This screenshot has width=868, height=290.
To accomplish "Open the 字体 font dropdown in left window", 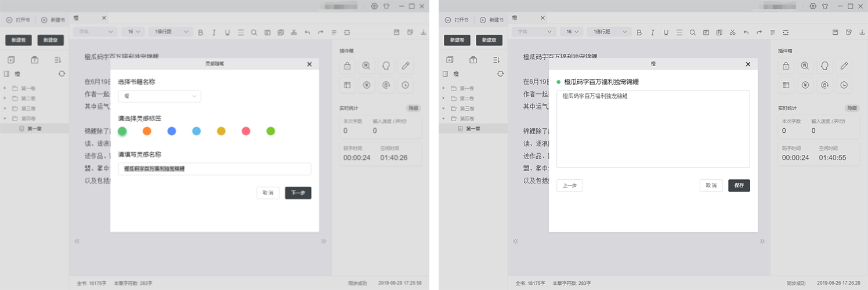I will 95,32.
